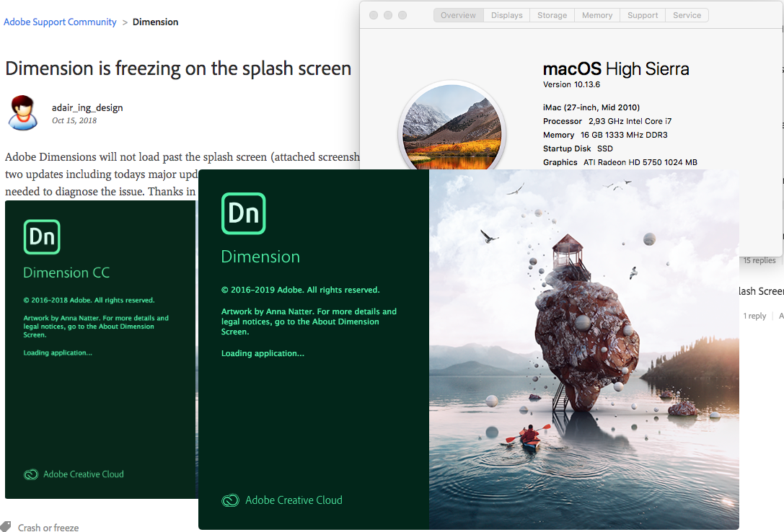Select the Adobe Creative Cloud icon on left splash
The width and height of the screenshot is (784, 532).
(x=31, y=474)
